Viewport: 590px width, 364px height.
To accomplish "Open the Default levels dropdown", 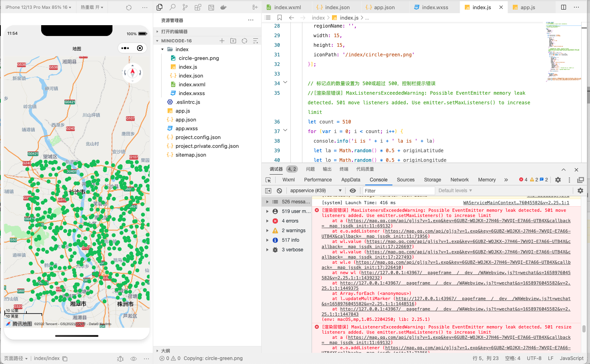I will point(455,191).
